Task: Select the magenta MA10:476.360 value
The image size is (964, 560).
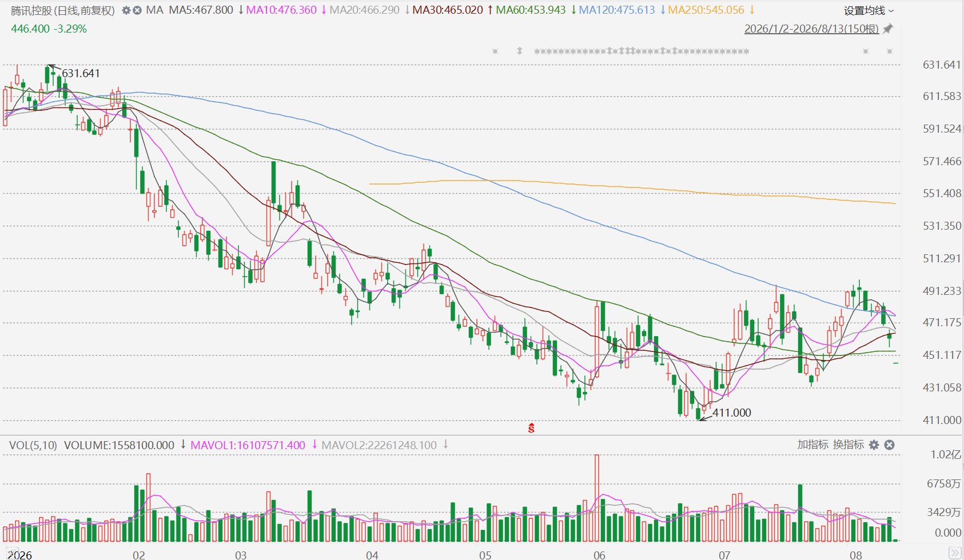Action: 281,10
